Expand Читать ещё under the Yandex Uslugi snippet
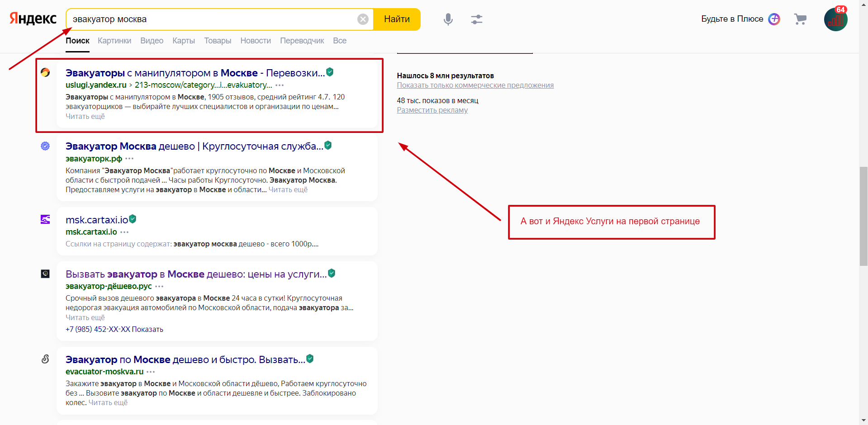 [x=85, y=116]
